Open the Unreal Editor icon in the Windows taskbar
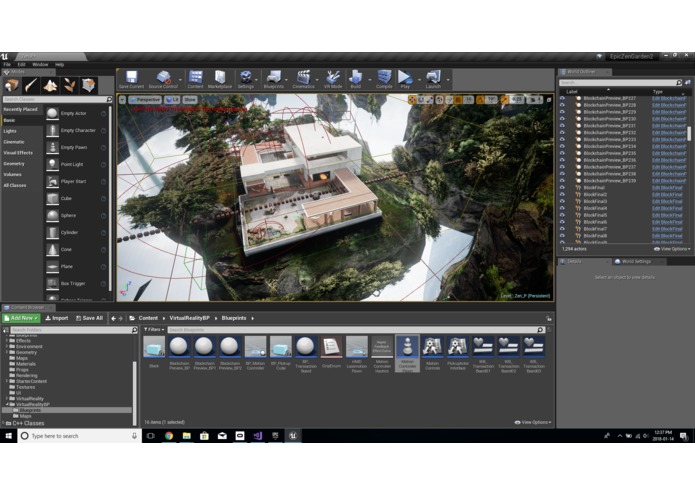This screenshot has width=695, height=494. [x=293, y=436]
